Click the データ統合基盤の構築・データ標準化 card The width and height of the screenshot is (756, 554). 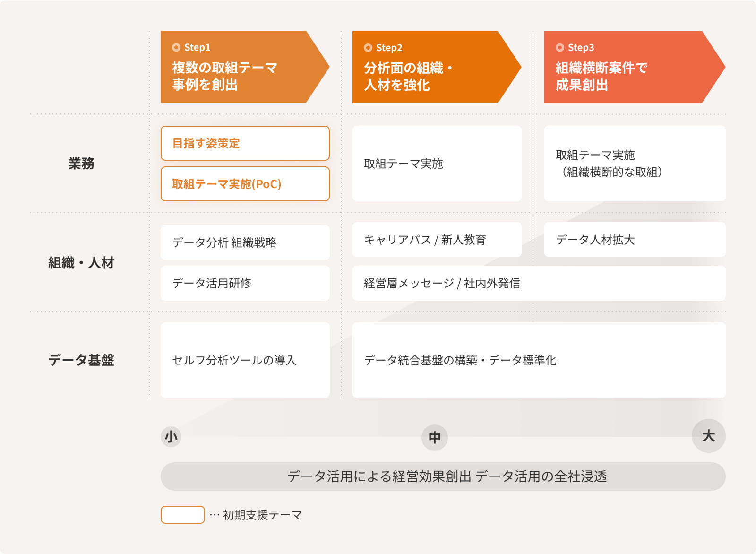click(x=539, y=360)
